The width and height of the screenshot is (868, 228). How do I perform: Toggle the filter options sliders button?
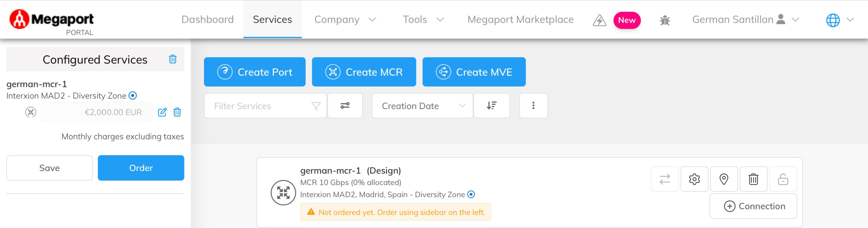point(345,106)
